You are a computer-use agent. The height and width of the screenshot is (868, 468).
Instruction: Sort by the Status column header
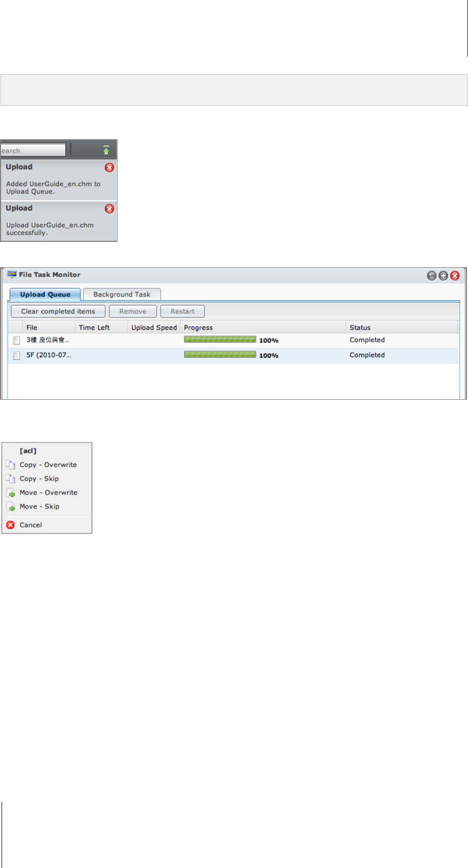[x=402, y=327]
